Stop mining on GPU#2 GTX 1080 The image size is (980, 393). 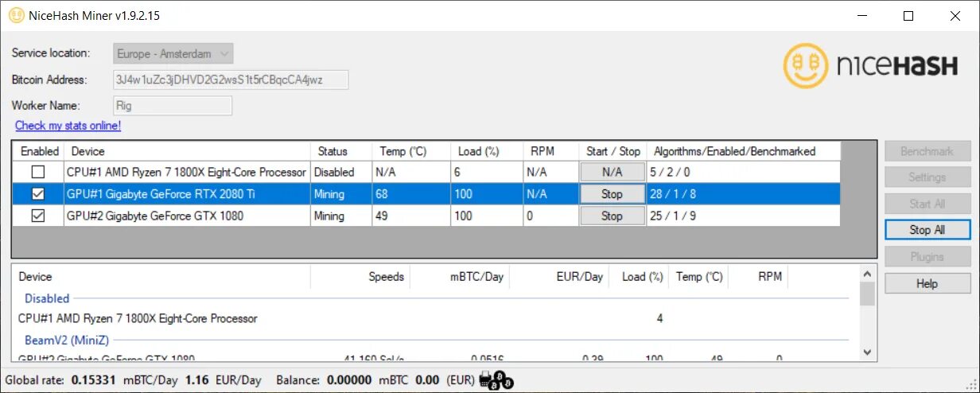(612, 216)
